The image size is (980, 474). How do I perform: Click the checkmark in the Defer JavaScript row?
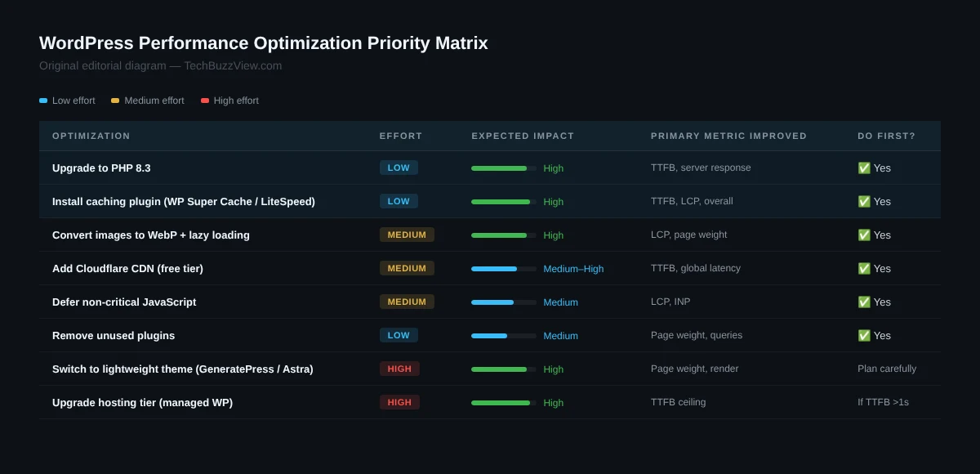864,302
